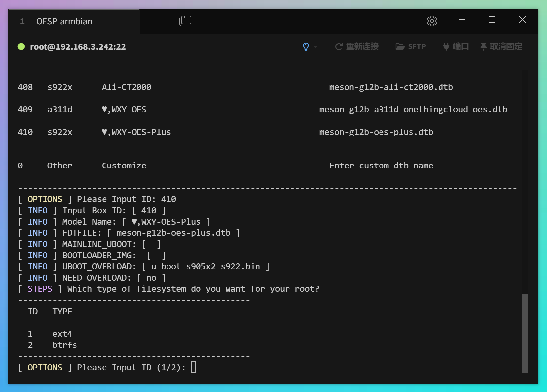Click the cursor after Please Input ID (1/2)

(x=194, y=367)
